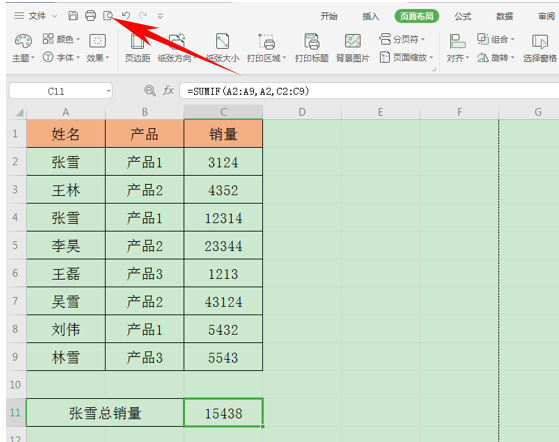This screenshot has height=442, width=559.
Task: Expand the 颜色 color dropdown
Action: (x=61, y=39)
